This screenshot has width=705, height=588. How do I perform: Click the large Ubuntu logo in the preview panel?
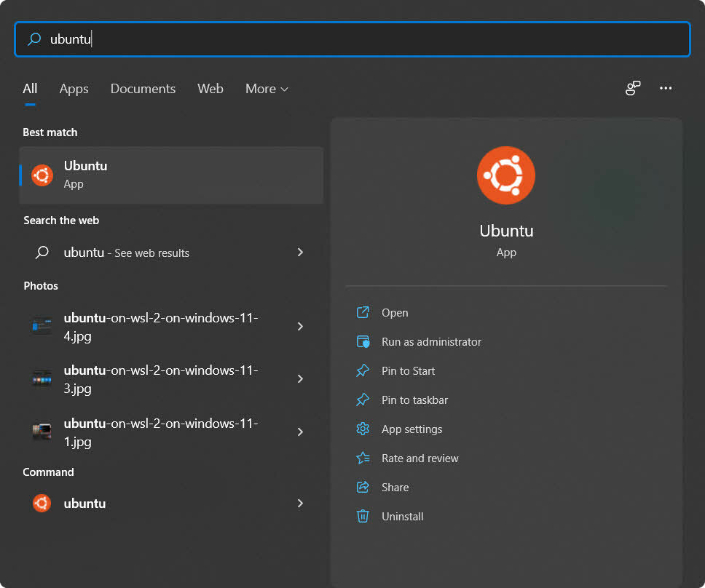506,175
